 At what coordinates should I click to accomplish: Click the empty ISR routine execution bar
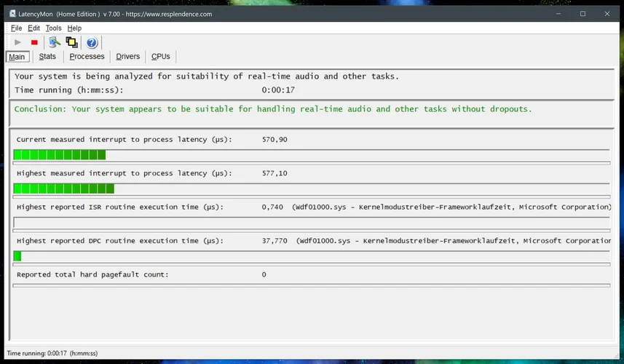click(x=312, y=222)
